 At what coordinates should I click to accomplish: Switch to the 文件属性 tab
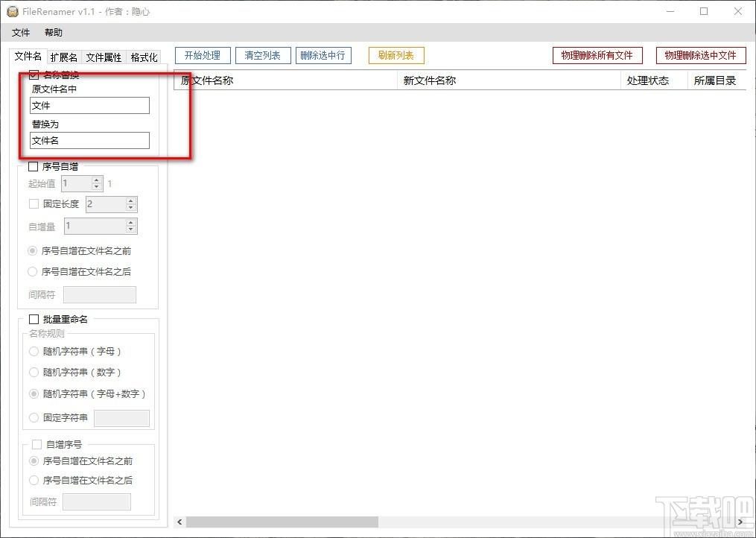point(104,57)
